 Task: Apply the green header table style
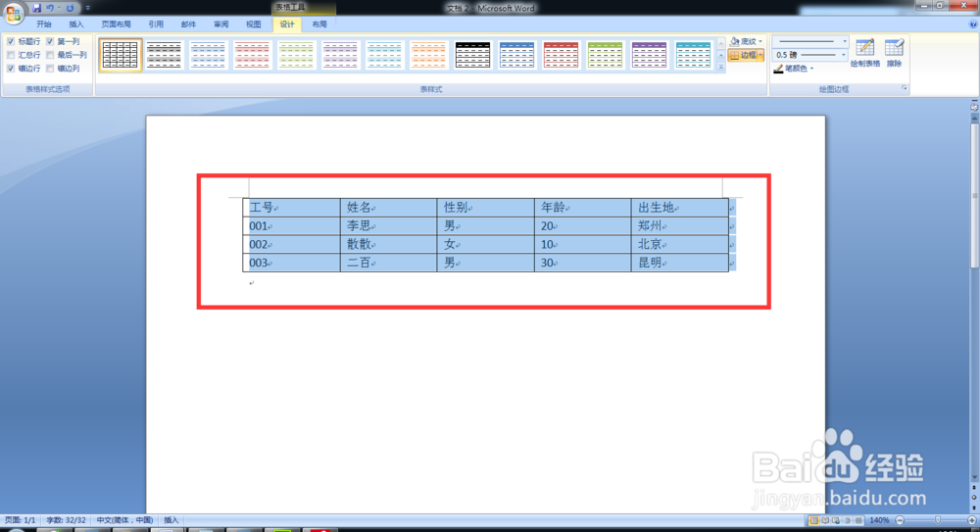(x=605, y=55)
